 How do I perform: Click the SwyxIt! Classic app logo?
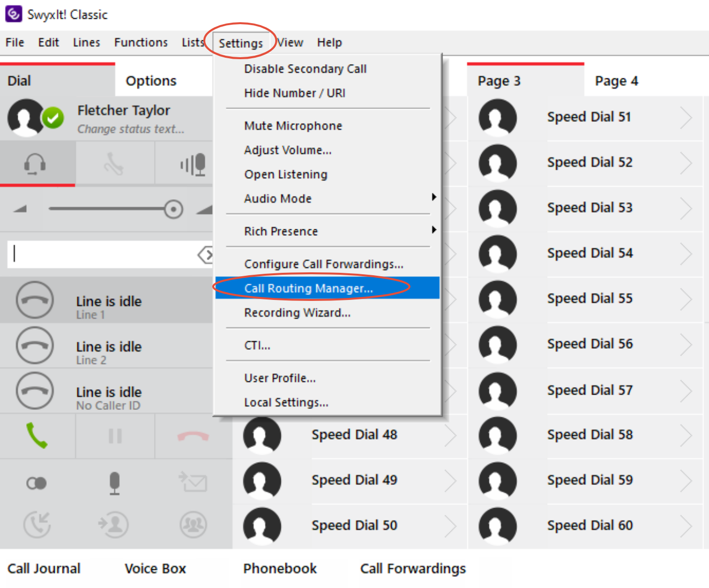click(x=13, y=14)
